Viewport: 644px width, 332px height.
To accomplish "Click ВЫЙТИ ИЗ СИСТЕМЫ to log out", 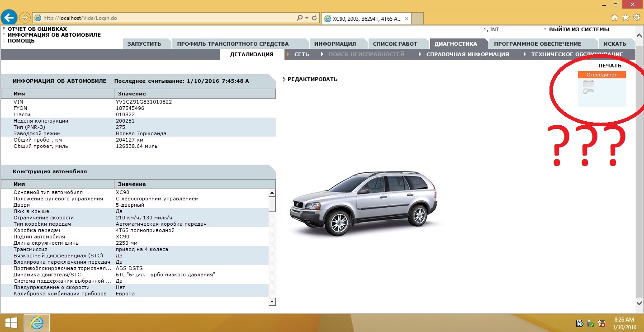I will [x=579, y=29].
